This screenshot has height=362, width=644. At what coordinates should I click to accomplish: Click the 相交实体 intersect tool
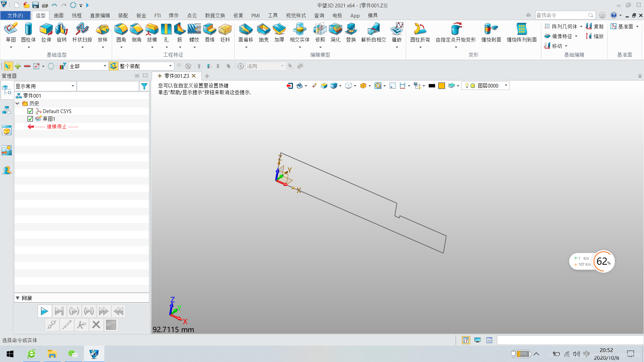(300, 33)
